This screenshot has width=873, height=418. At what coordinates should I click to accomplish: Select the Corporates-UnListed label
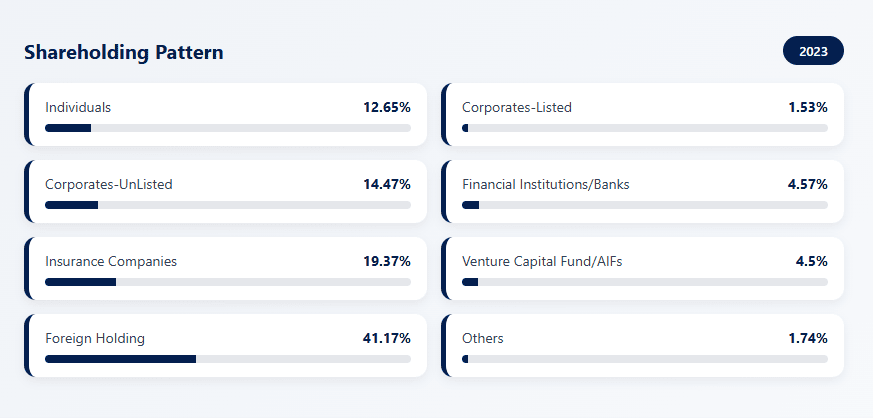(109, 184)
